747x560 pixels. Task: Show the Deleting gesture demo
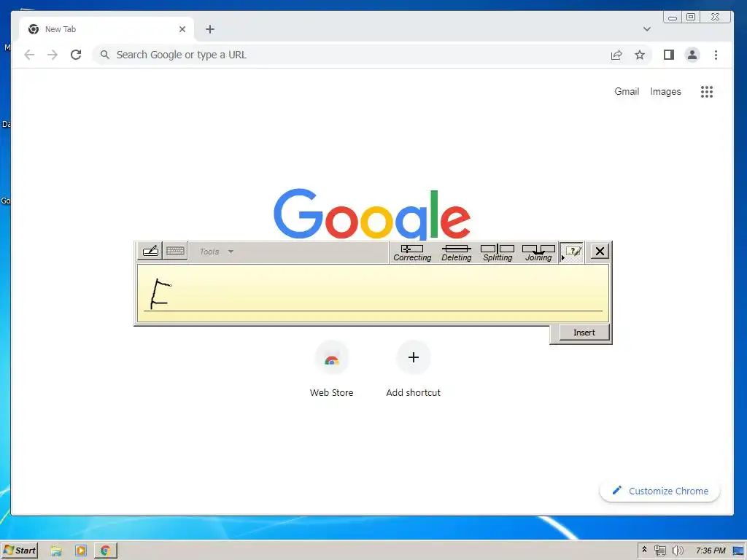(457, 253)
